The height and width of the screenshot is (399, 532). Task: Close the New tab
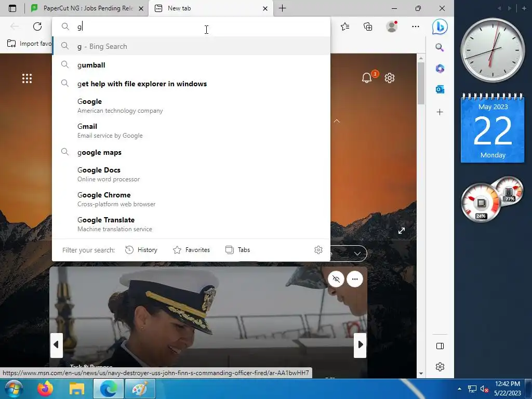point(265,8)
